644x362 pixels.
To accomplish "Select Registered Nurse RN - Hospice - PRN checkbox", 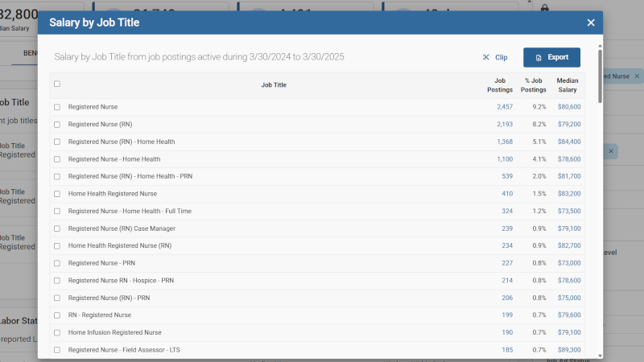I will [57, 281].
